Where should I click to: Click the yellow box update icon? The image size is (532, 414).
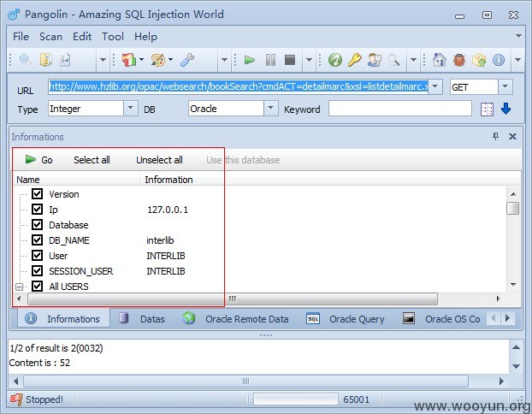pos(479,60)
